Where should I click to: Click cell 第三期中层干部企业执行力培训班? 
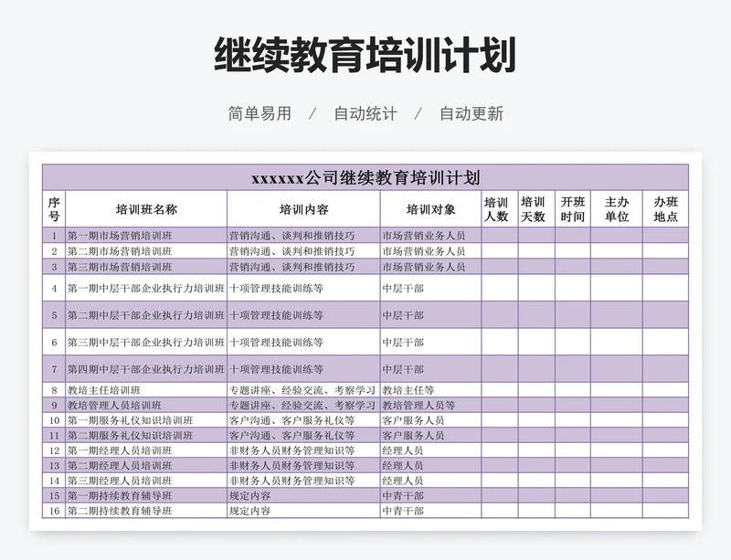(x=146, y=343)
